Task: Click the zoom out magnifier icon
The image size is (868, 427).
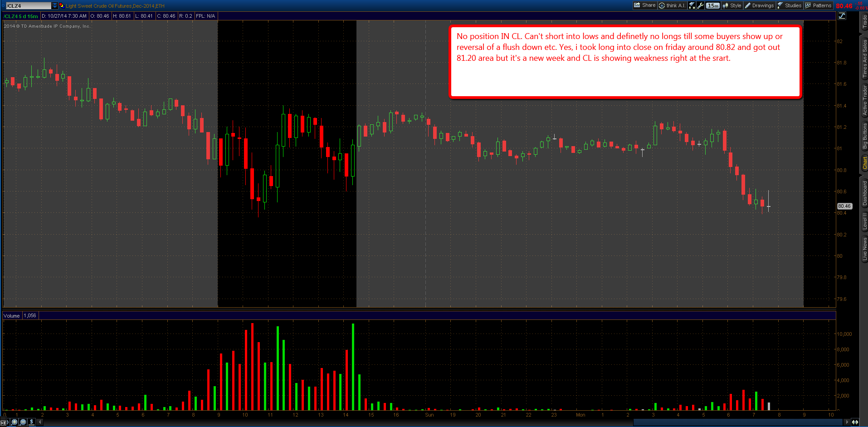Action: 23,422
